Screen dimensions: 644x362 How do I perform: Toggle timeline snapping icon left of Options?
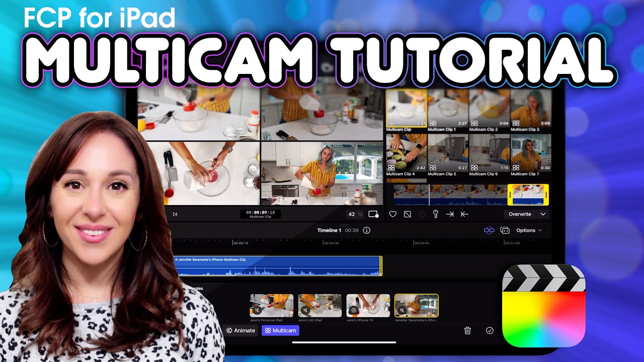(489, 230)
